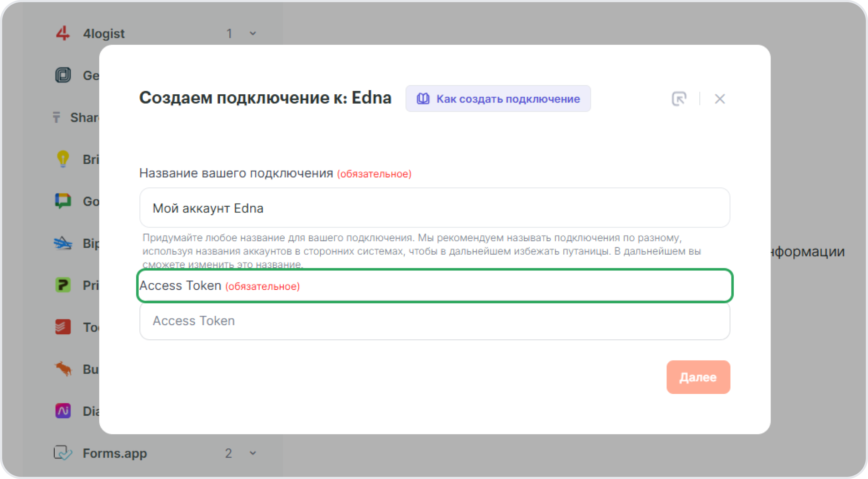The image size is (868, 479).
Task: Select the yellow lightbulb app icon
Action: pyautogui.click(x=63, y=159)
